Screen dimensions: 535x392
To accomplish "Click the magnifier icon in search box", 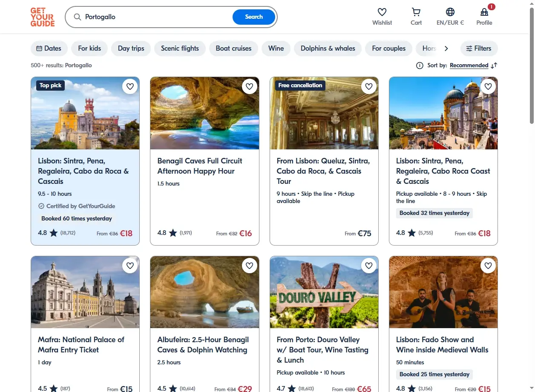I will [x=78, y=17].
